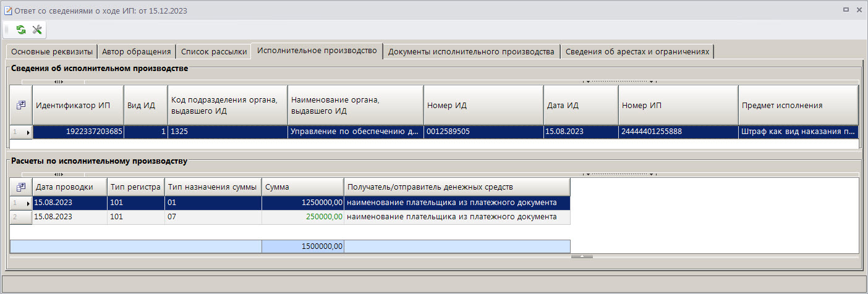Go to Документы исполнительного производства tab
The width and height of the screenshot is (868, 294).
[471, 52]
